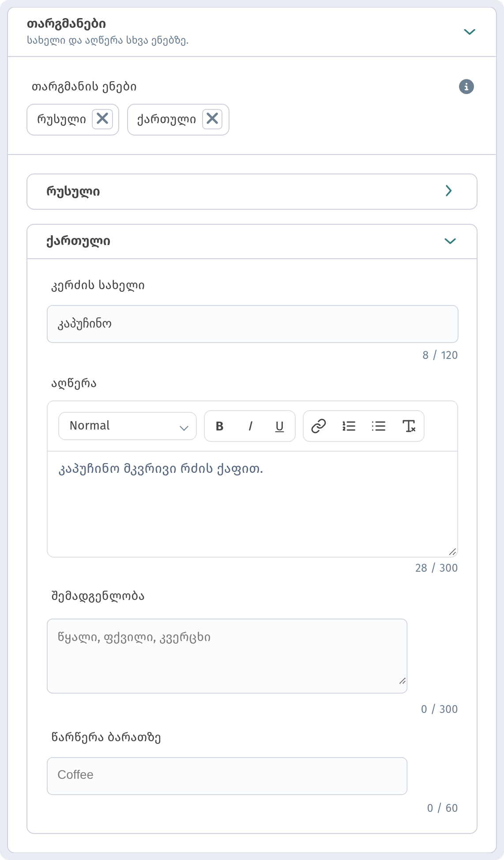Click the 8 / 120 character counter
504x860 pixels.
point(440,355)
